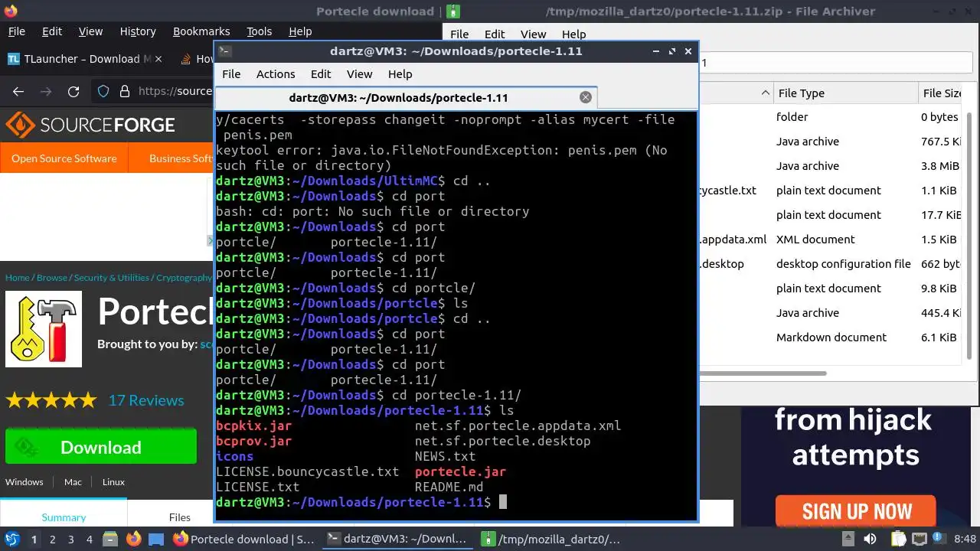Open terminal View menu
Image resolution: width=980 pixels, height=551 pixels.
coord(359,74)
